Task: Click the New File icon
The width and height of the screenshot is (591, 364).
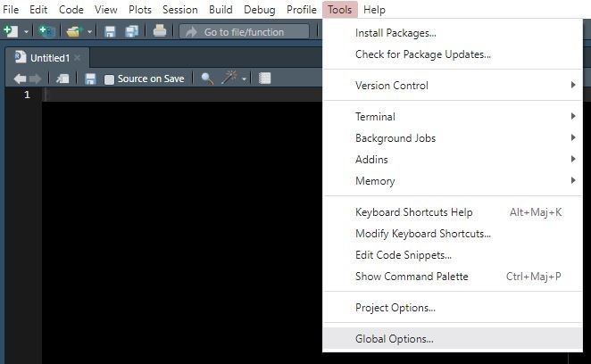Action: (x=11, y=31)
